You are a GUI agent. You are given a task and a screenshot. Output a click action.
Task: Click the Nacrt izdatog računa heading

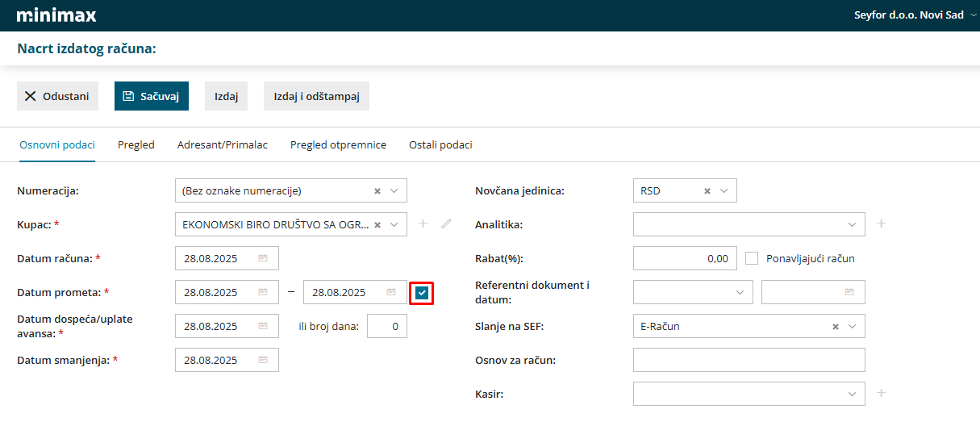click(86, 49)
